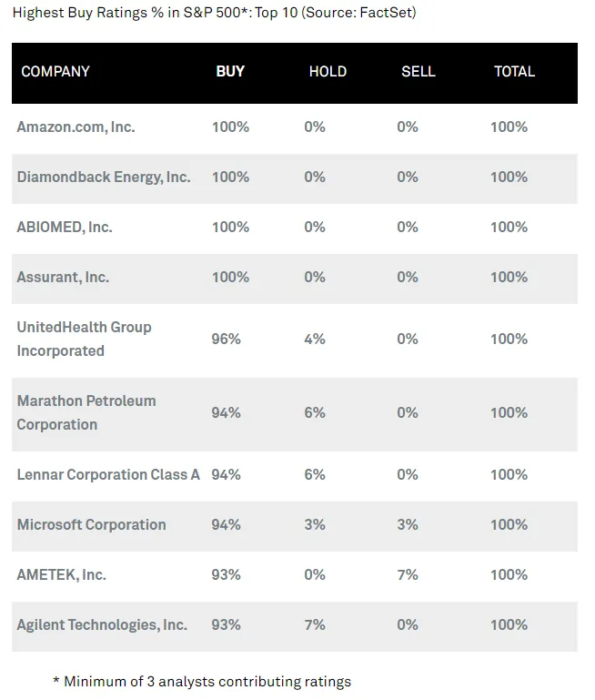Click AMETEK's 7% sell value
Image resolution: width=595 pixels, height=700 pixels.
coord(408,574)
